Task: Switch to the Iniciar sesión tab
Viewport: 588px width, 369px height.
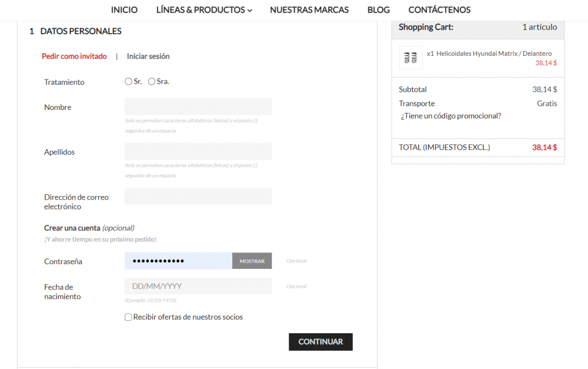Action: [148, 56]
